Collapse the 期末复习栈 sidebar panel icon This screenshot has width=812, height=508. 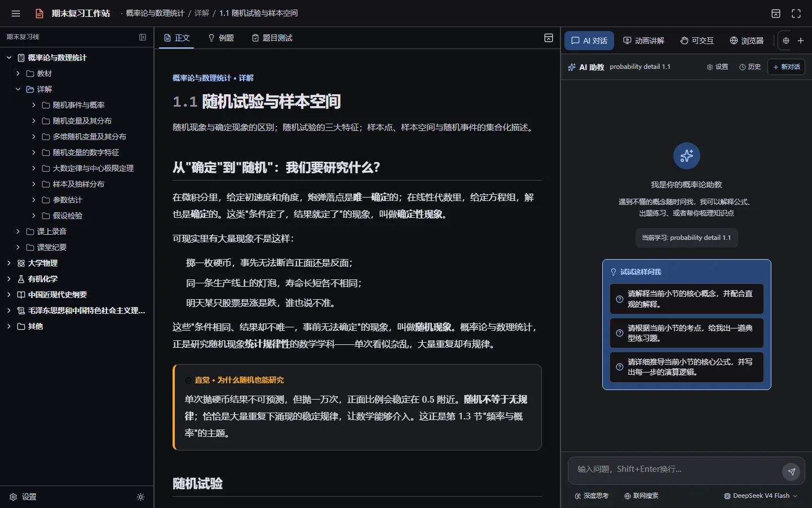pos(143,37)
